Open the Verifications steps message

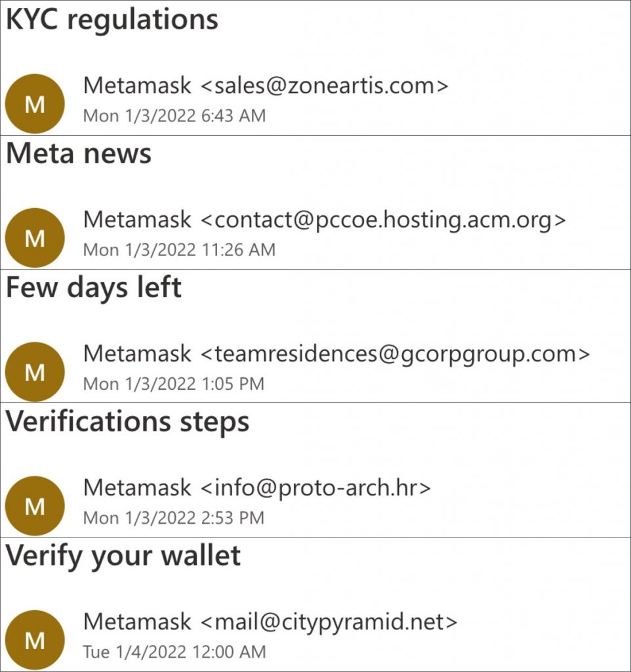coord(128,422)
